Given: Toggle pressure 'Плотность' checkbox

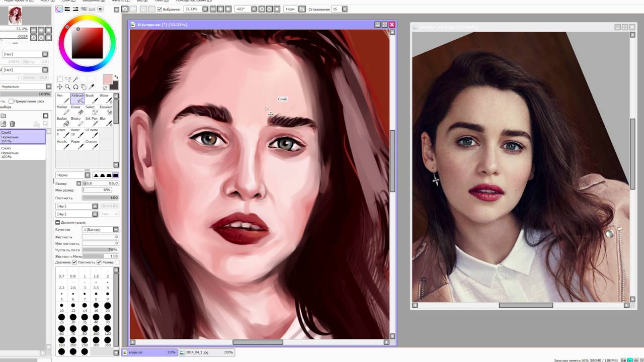Looking at the screenshot, I should click(x=74, y=262).
